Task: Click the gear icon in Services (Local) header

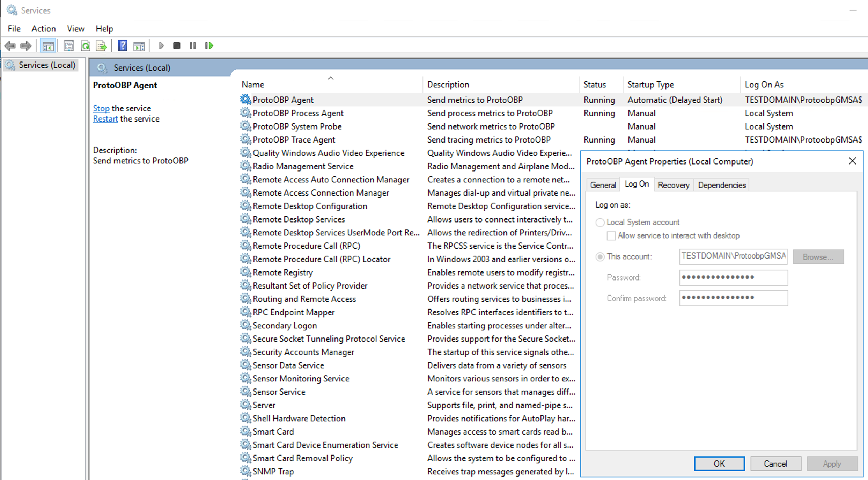Action: tap(102, 68)
